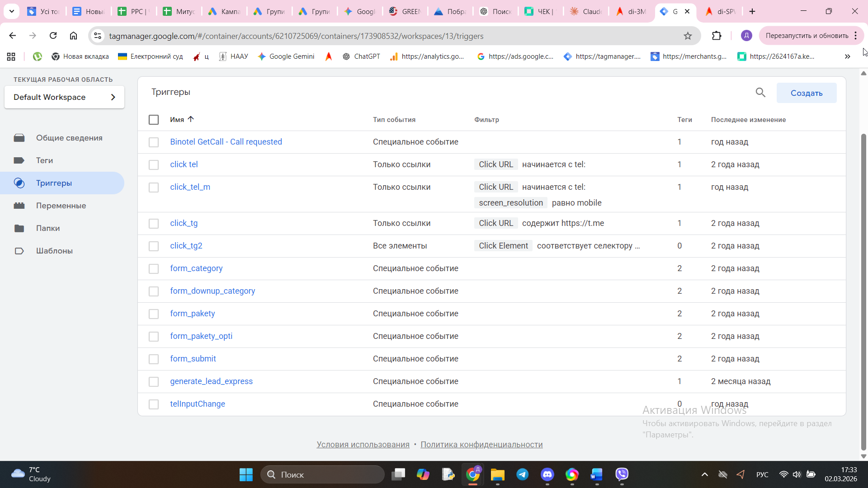Open Overview (Общие сведения) menu item

click(69, 138)
